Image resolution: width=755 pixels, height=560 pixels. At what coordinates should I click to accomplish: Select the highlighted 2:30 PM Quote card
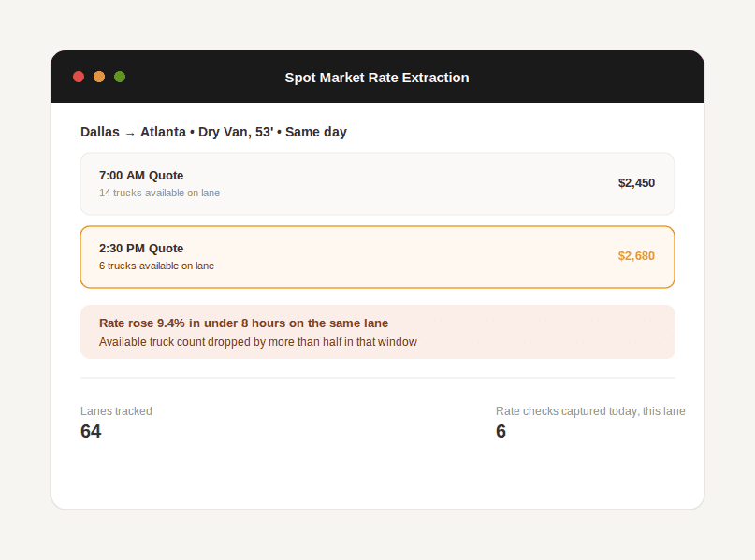pyautogui.click(x=378, y=257)
